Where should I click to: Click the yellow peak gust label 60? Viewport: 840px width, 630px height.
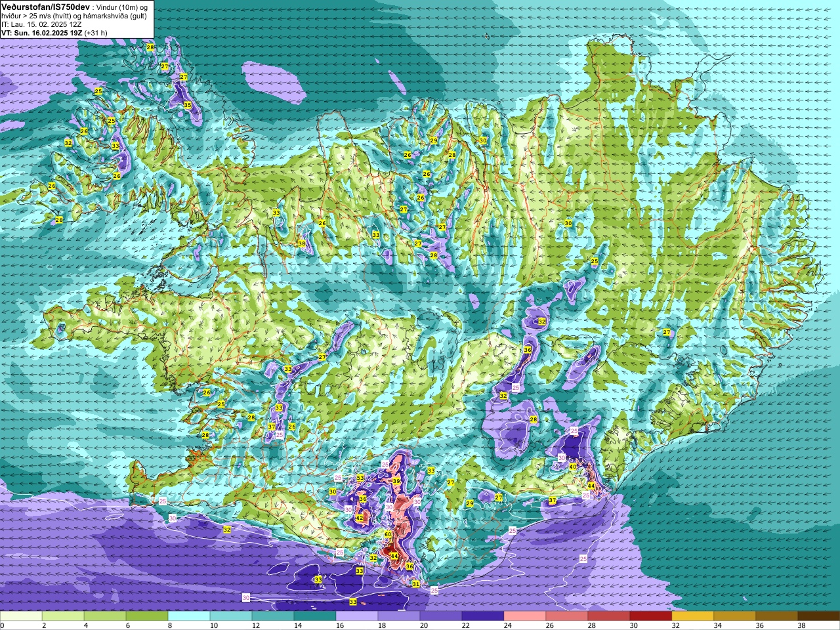coord(388,535)
